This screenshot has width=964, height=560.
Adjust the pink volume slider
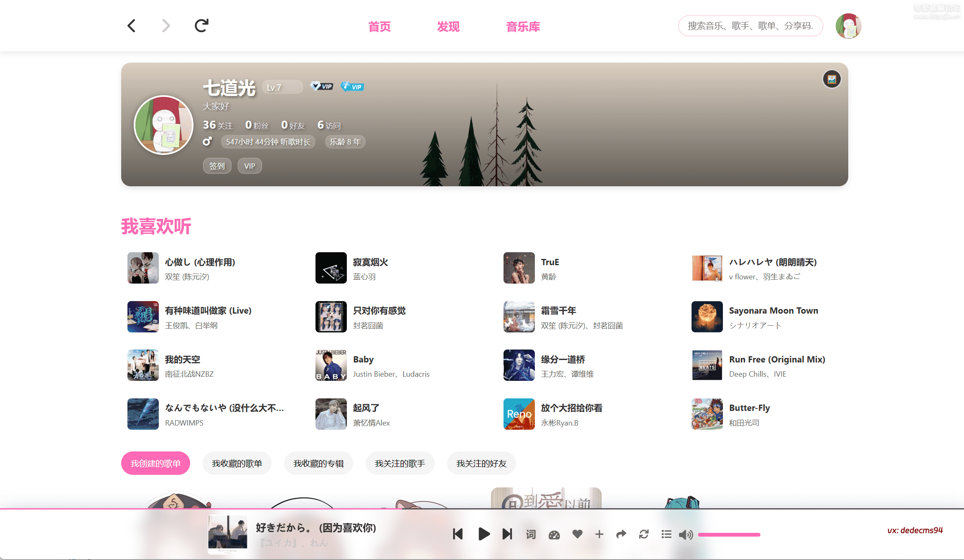coord(729,535)
